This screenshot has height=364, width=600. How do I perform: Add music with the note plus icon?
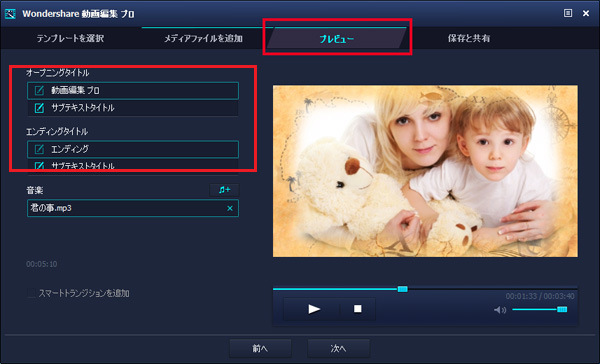(x=224, y=190)
